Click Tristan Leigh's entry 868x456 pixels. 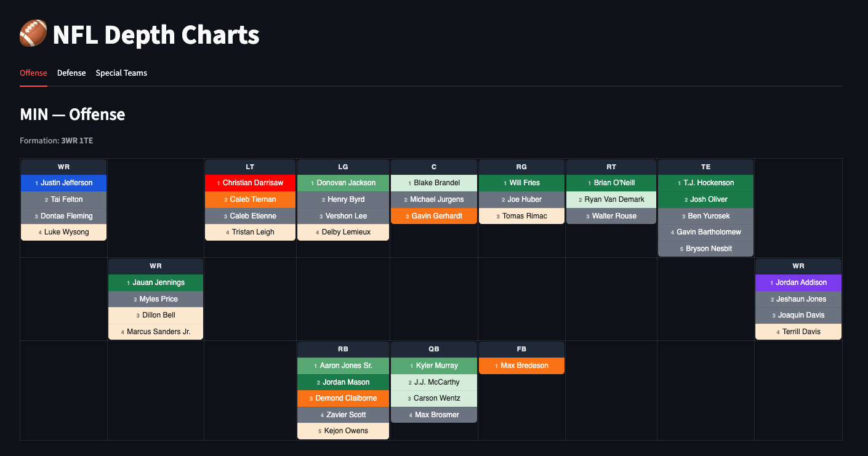point(250,232)
